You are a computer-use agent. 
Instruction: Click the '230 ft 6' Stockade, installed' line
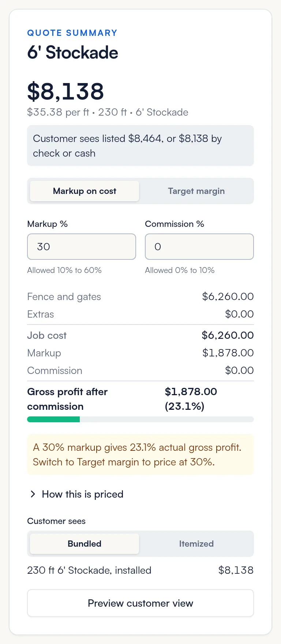click(89, 570)
